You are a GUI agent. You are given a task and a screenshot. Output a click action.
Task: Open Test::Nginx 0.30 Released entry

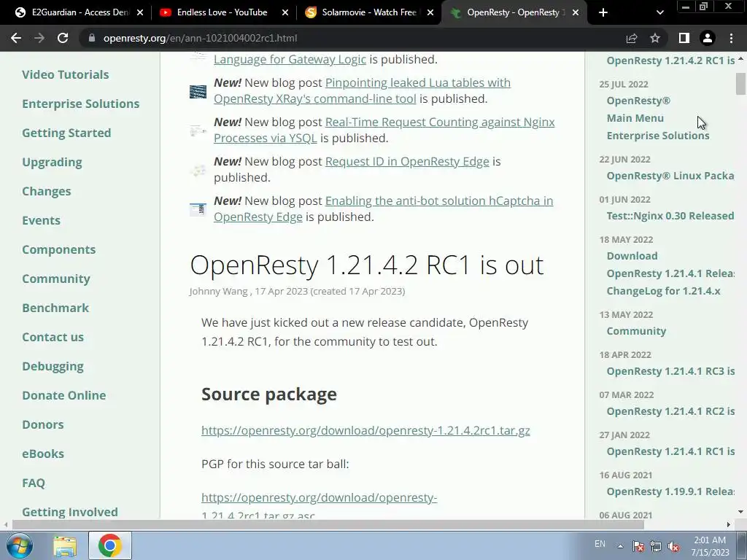tap(670, 216)
